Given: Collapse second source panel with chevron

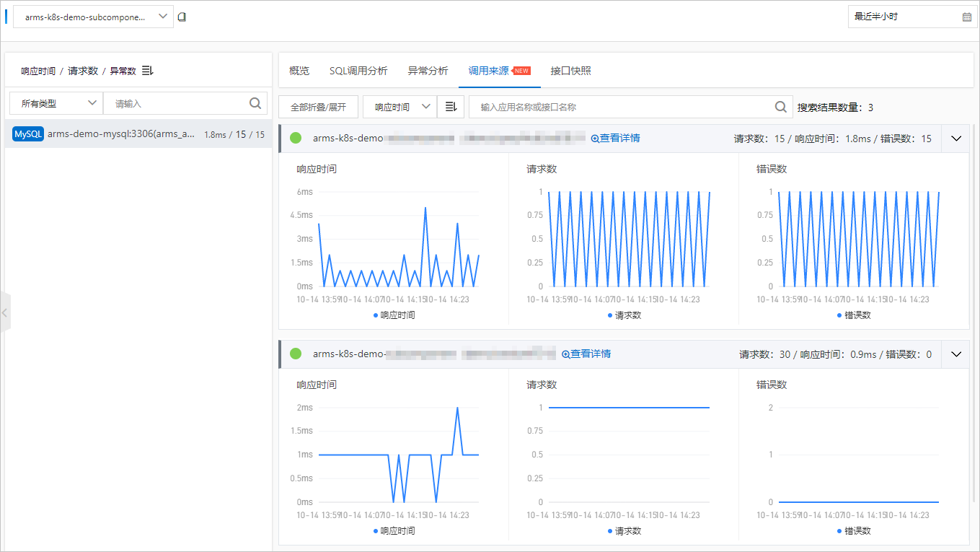Looking at the screenshot, I should pyautogui.click(x=956, y=354).
